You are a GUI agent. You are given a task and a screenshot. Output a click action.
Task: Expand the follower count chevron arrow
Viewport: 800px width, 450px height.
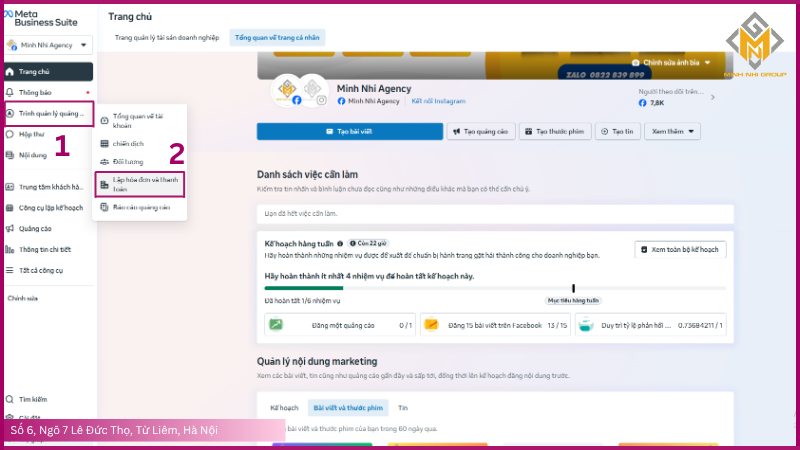click(x=711, y=95)
